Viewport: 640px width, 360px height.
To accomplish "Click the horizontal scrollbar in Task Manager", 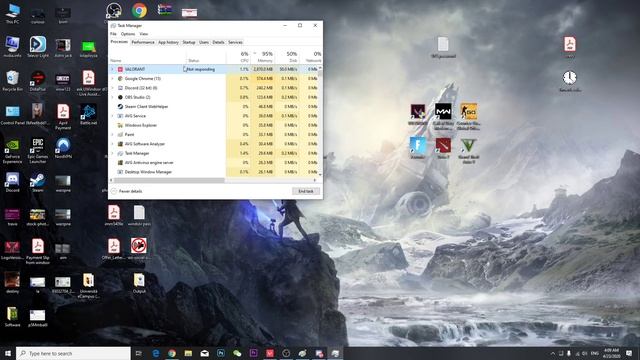I will 169,180.
